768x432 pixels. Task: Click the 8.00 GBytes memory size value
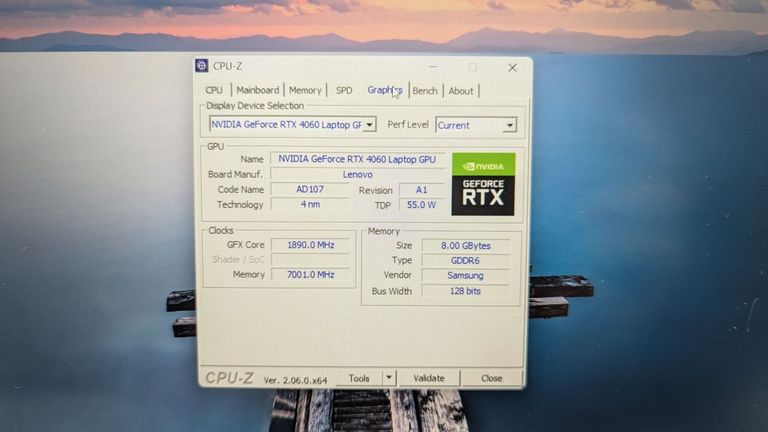coord(465,245)
